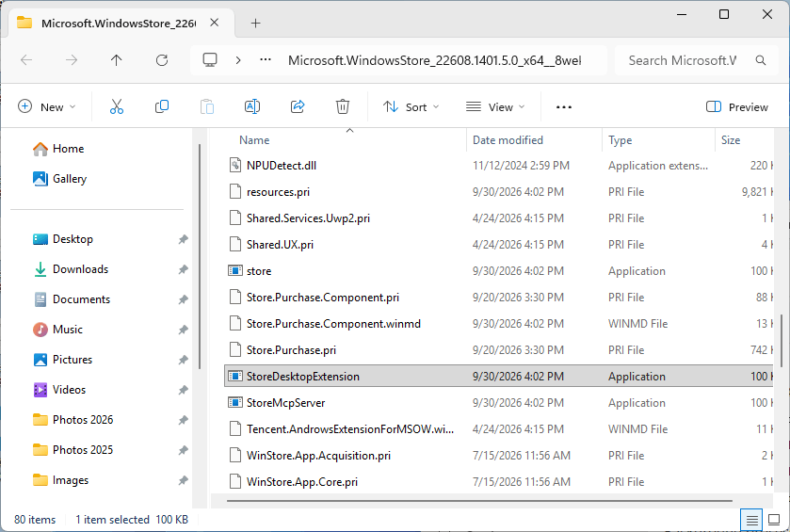Click the Copy icon in toolbar

[162, 106]
